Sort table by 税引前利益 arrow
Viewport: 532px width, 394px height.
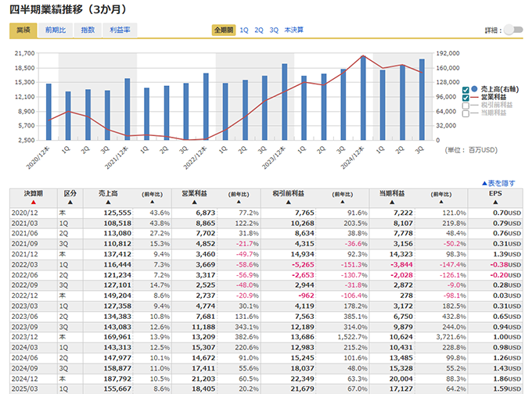point(289,202)
